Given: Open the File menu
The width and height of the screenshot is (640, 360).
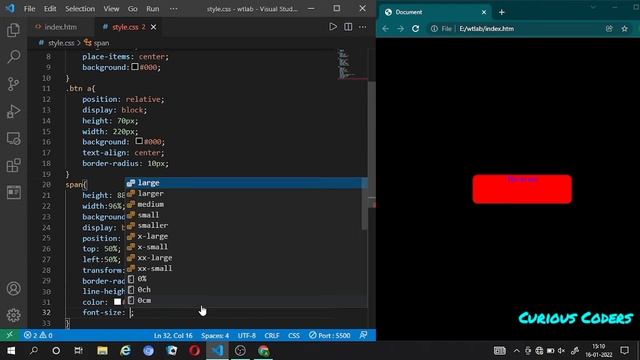Looking at the screenshot, I should pyautogui.click(x=29, y=9).
